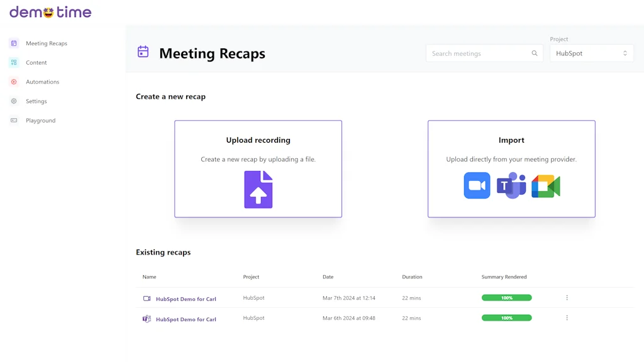Choose the Google Meet import icon
The image size is (644, 362).
[546, 186]
